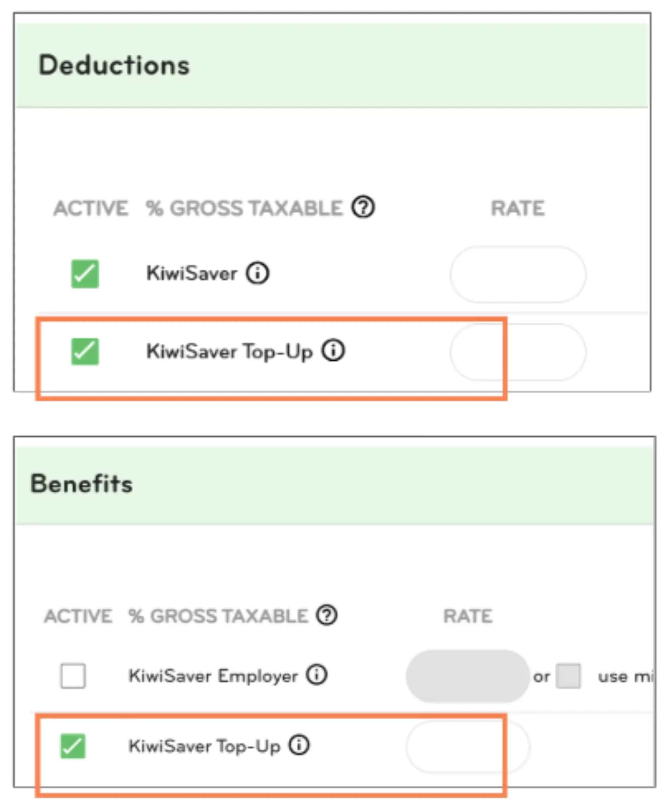Open KiwiSaver Top-Up info icon under Deductions
The width and height of the screenshot is (667, 812).
333,351
